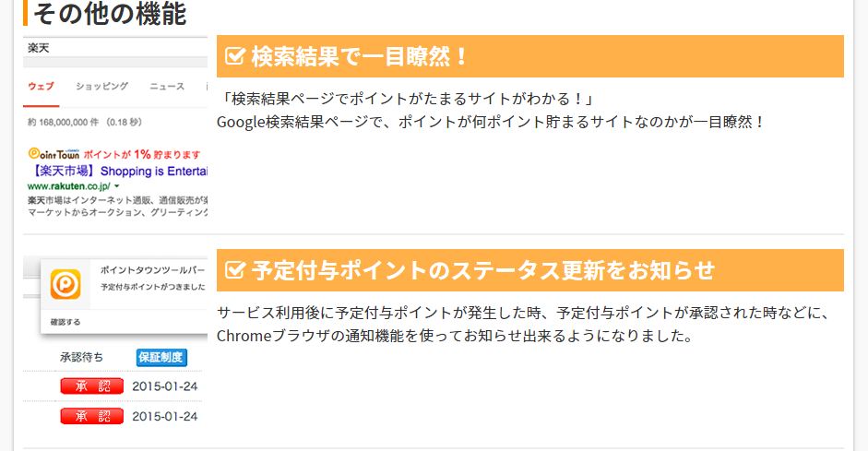The width and height of the screenshot is (868, 451).
Task: Open the ニュース tab
Action: pos(167,86)
